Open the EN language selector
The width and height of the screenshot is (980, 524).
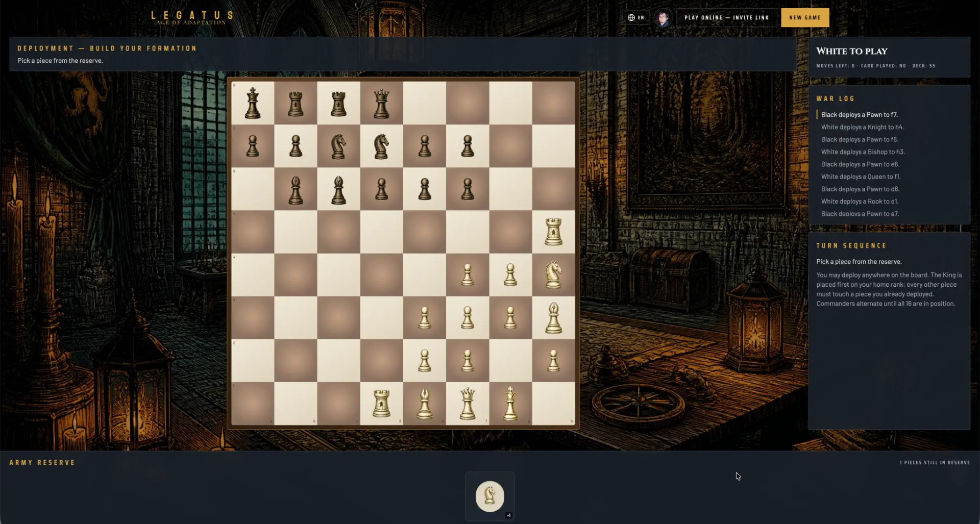[636, 17]
